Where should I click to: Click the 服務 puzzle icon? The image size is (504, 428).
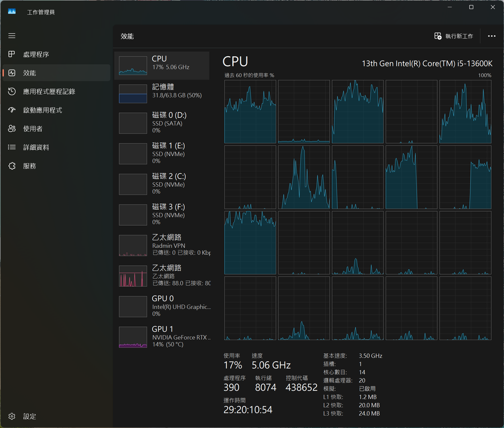tap(12, 166)
